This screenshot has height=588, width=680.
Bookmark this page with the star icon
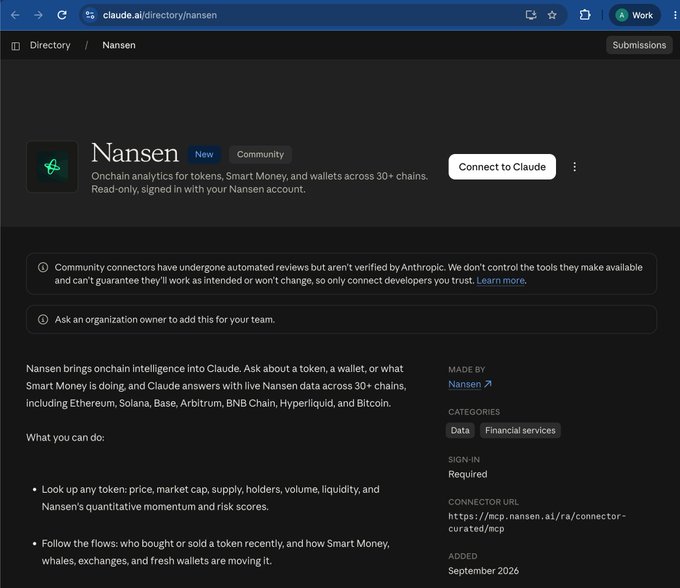[x=552, y=15]
